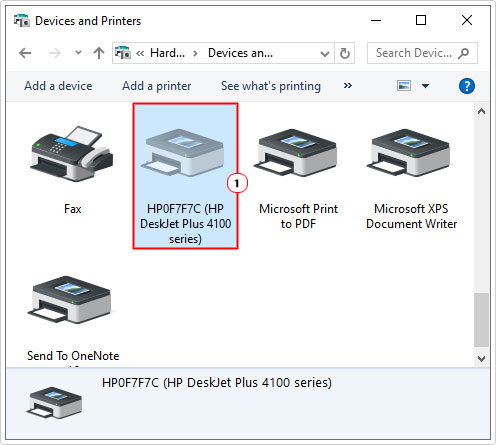Click Add a device
The width and height of the screenshot is (496, 445).
(58, 86)
